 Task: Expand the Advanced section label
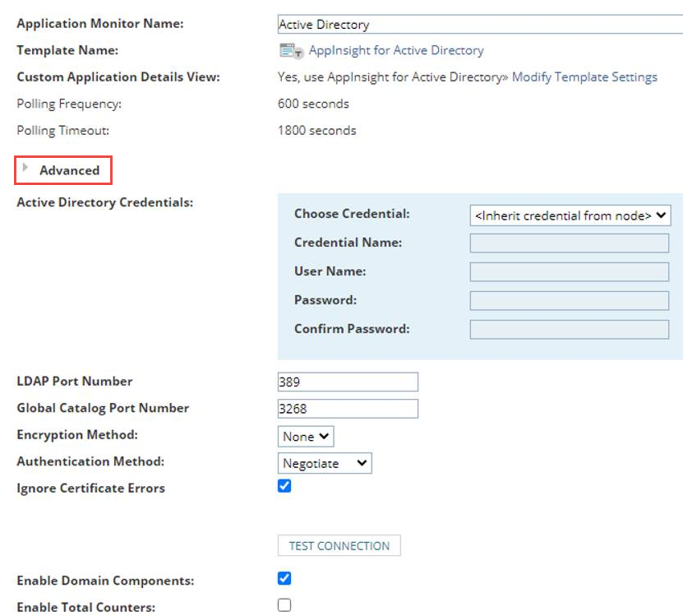pyautogui.click(x=70, y=170)
